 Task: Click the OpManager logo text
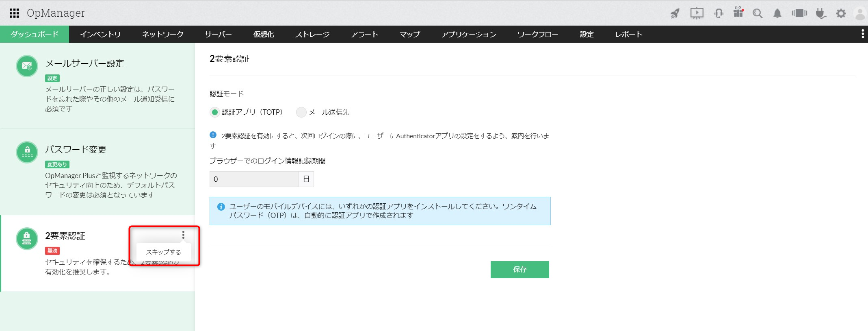pyautogui.click(x=56, y=13)
